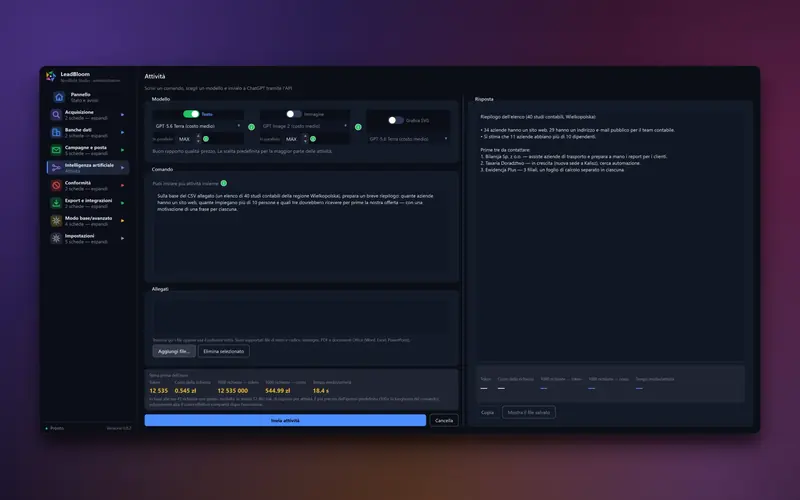Image resolution: width=800 pixels, height=500 pixels.
Task: Expand the Banche dati section arrow
Action: click(122, 133)
